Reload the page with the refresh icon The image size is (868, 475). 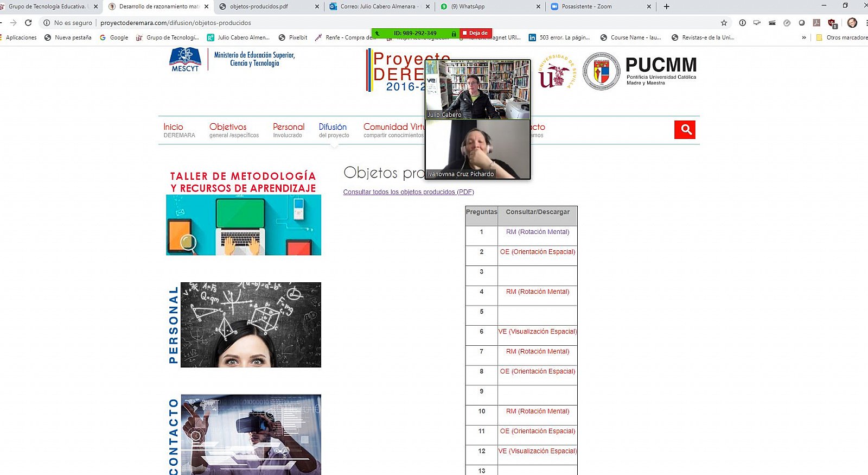28,23
